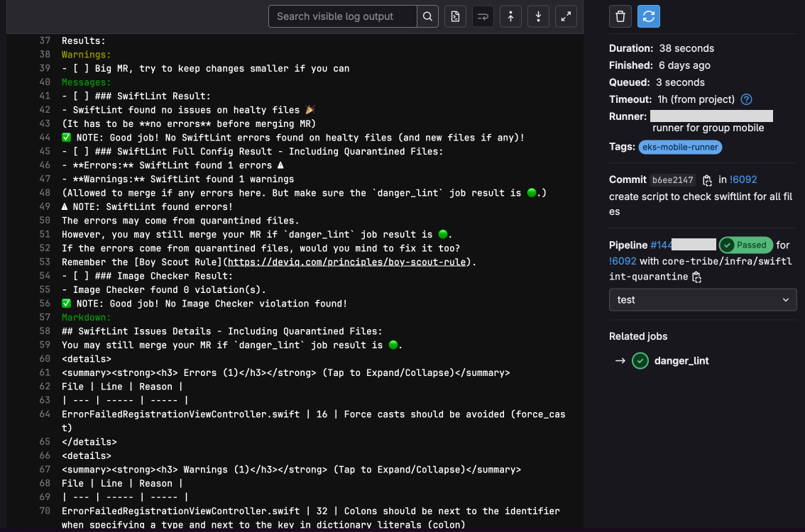Toggle log line wrapping
Screen dimensions: 805x532
(x=483, y=16)
